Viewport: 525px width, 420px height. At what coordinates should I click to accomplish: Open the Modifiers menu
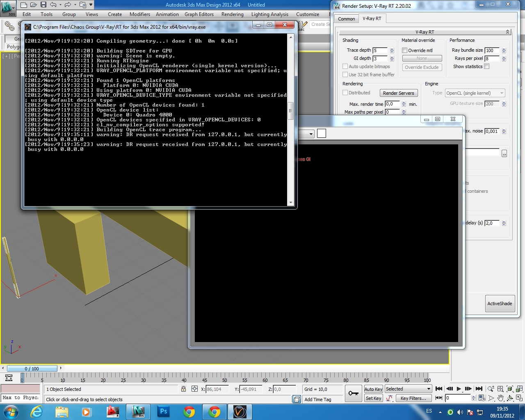tap(140, 14)
